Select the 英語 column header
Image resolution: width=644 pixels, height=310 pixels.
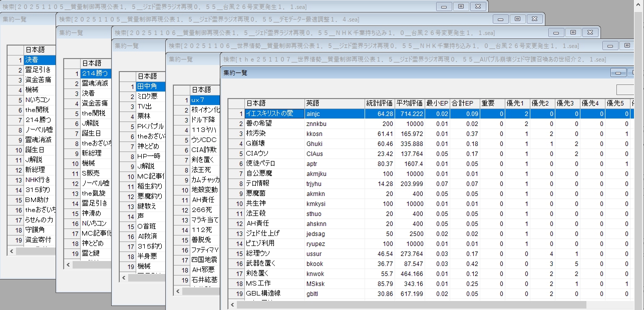pyautogui.click(x=334, y=103)
